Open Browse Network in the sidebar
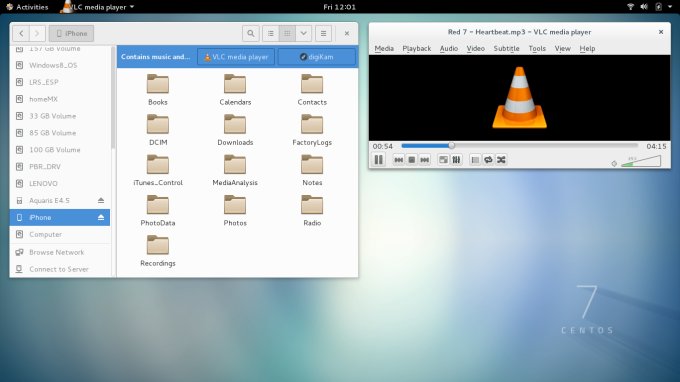The height and width of the screenshot is (382, 680). 60,252
